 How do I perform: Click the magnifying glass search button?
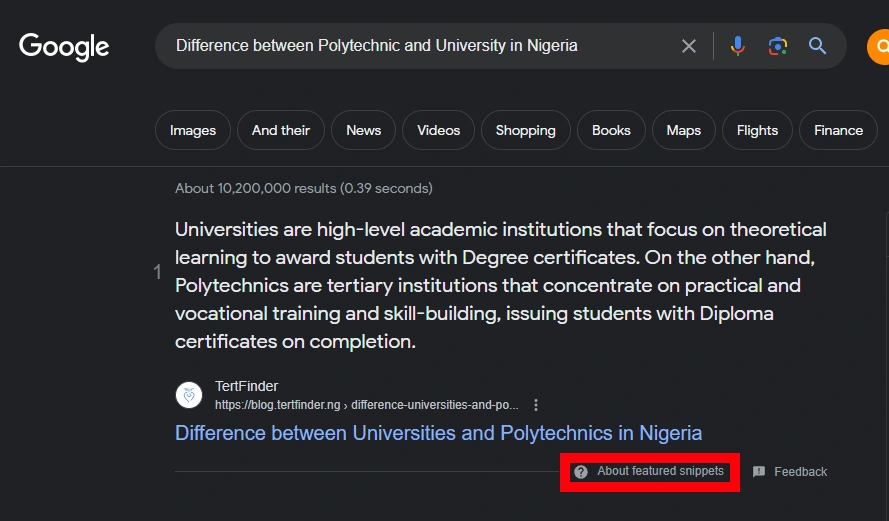817,46
